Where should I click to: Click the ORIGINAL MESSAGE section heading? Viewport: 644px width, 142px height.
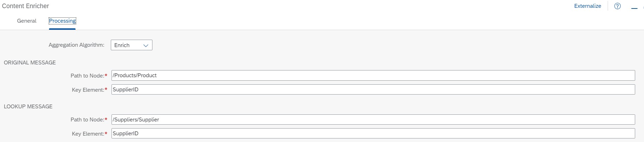coord(30,63)
